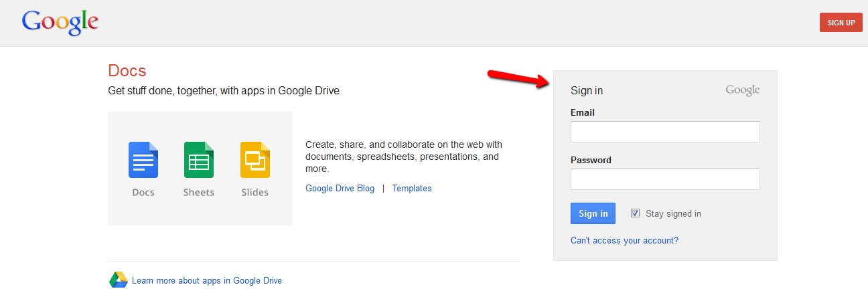Click the red SIGN UP button
This screenshot has height=303, width=868.
click(841, 23)
